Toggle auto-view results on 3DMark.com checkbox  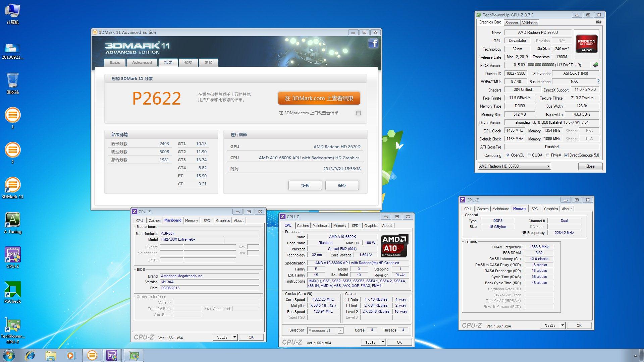(358, 113)
